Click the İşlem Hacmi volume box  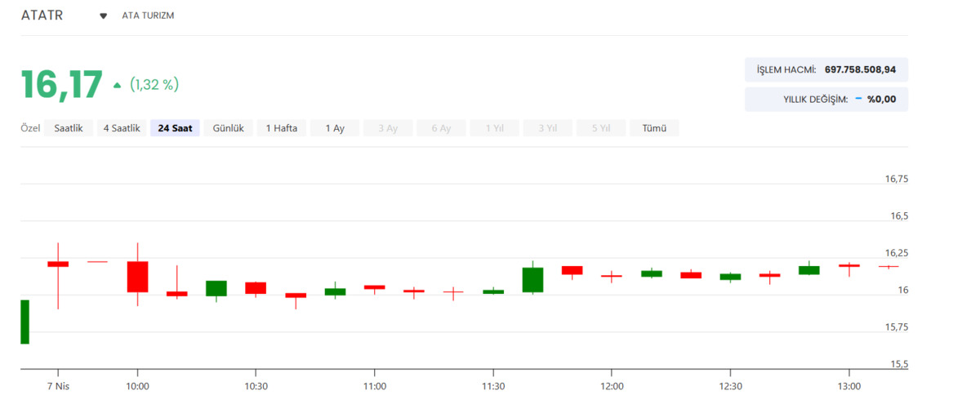826,69
